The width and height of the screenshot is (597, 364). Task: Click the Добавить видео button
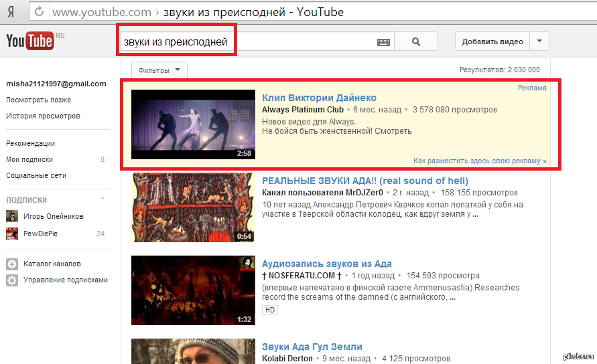(492, 41)
